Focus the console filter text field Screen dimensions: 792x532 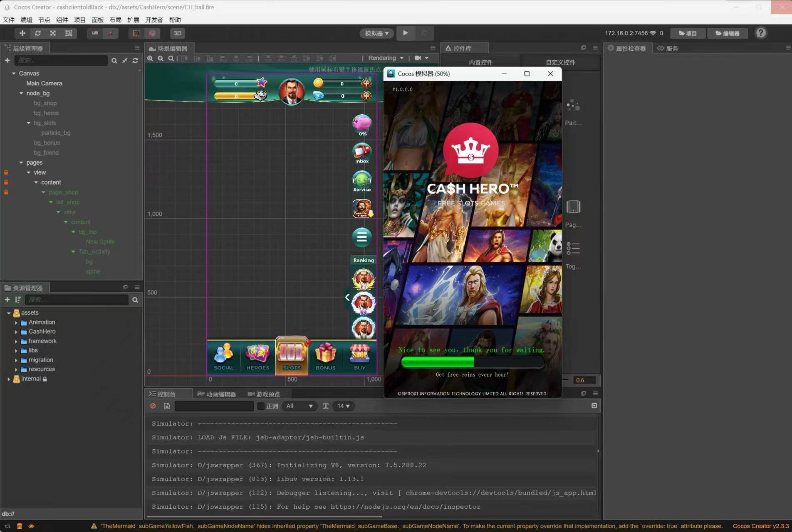click(x=214, y=406)
